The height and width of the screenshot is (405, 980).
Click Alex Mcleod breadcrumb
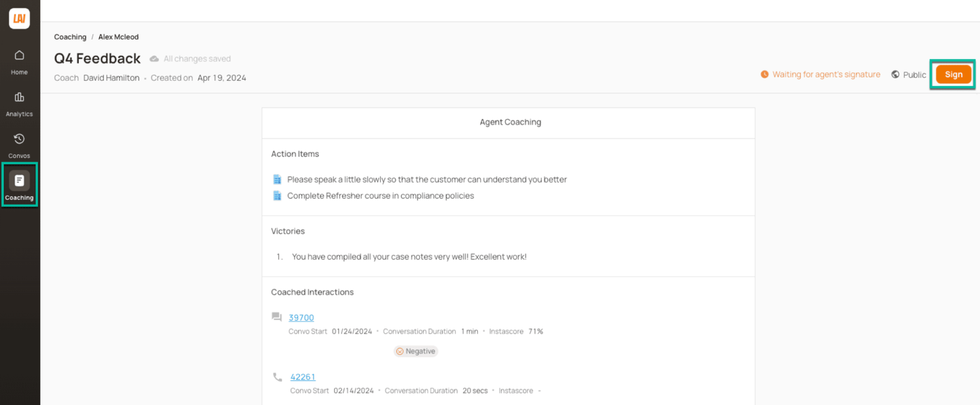pyautogui.click(x=118, y=37)
